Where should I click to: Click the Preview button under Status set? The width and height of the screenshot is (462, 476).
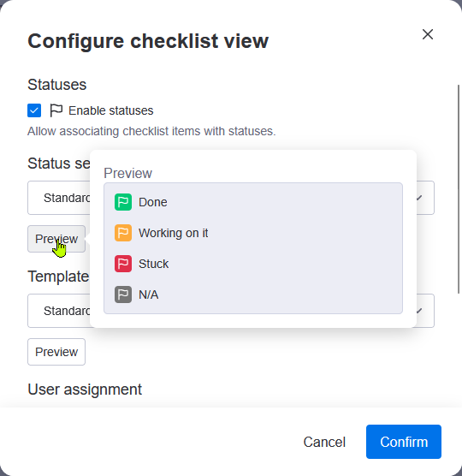[56, 239]
